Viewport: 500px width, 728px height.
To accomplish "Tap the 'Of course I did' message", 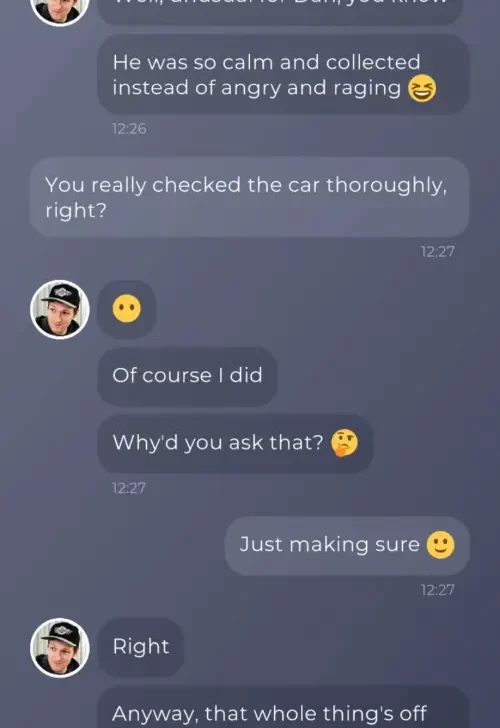I will pyautogui.click(x=187, y=376).
